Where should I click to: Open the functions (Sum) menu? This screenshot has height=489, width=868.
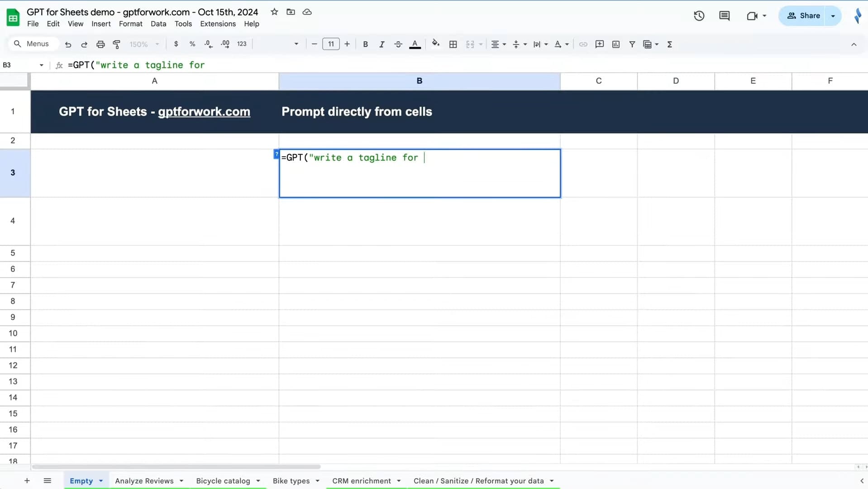click(x=670, y=44)
